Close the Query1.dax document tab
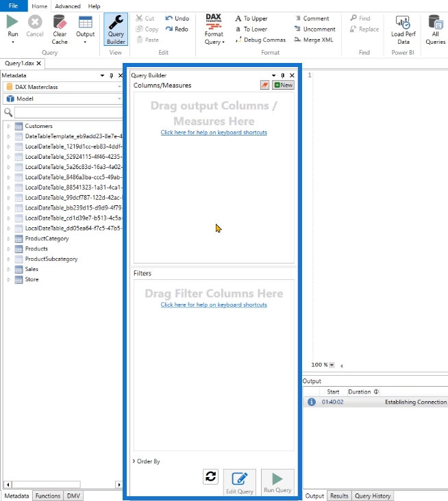The height and width of the screenshot is (501, 448). [x=38, y=63]
